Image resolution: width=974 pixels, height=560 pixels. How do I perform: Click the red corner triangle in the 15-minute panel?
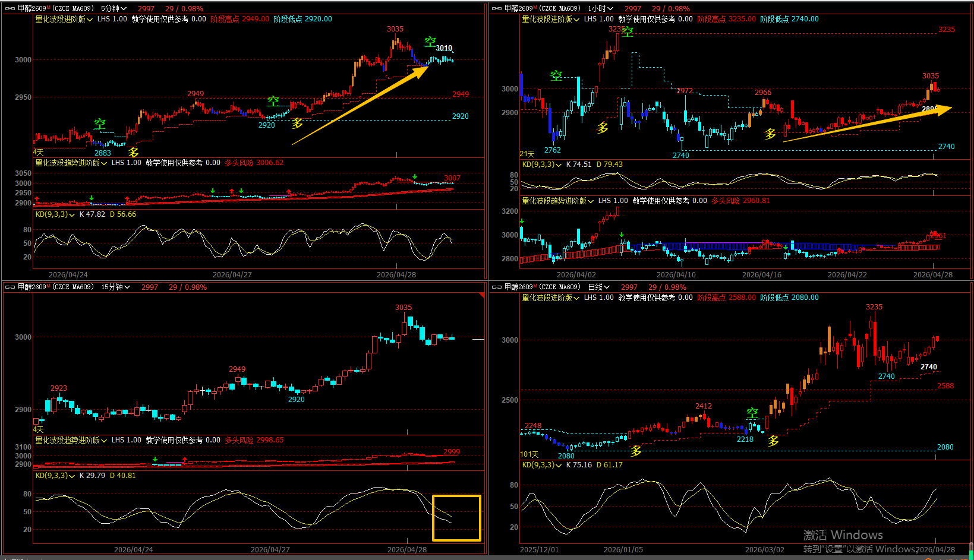click(x=482, y=295)
